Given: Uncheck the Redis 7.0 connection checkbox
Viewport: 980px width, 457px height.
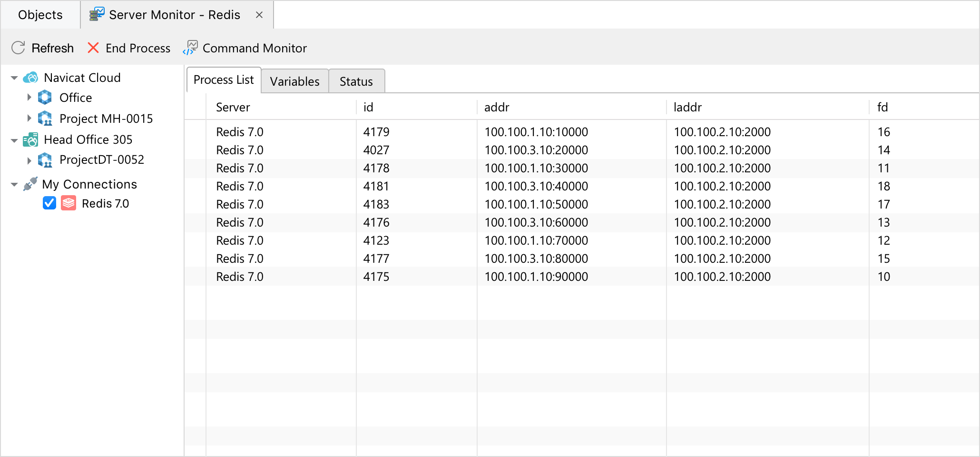Looking at the screenshot, I should point(49,203).
